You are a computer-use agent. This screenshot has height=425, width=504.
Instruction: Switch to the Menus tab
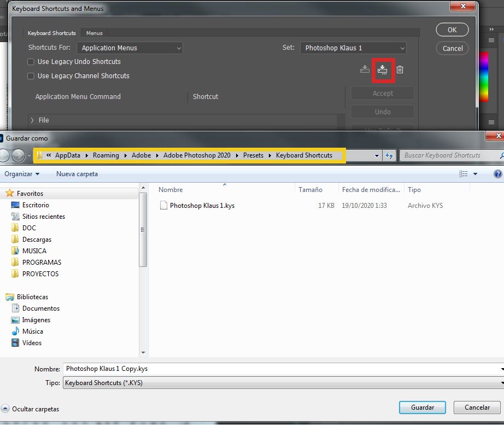tap(94, 33)
